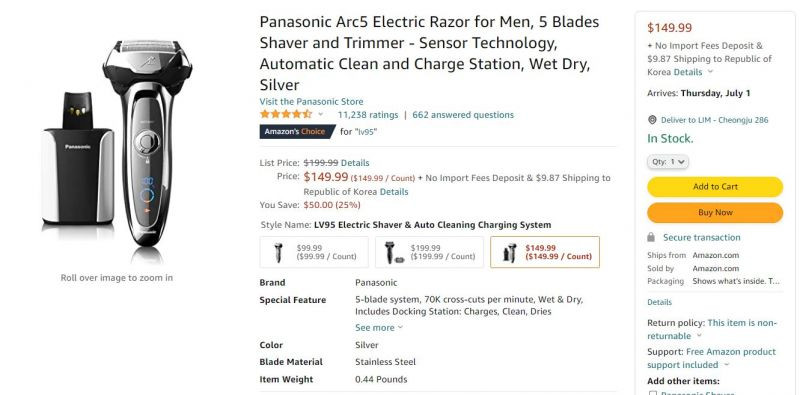
Task: Expand the star ratings dropdown arrow
Action: (320, 114)
